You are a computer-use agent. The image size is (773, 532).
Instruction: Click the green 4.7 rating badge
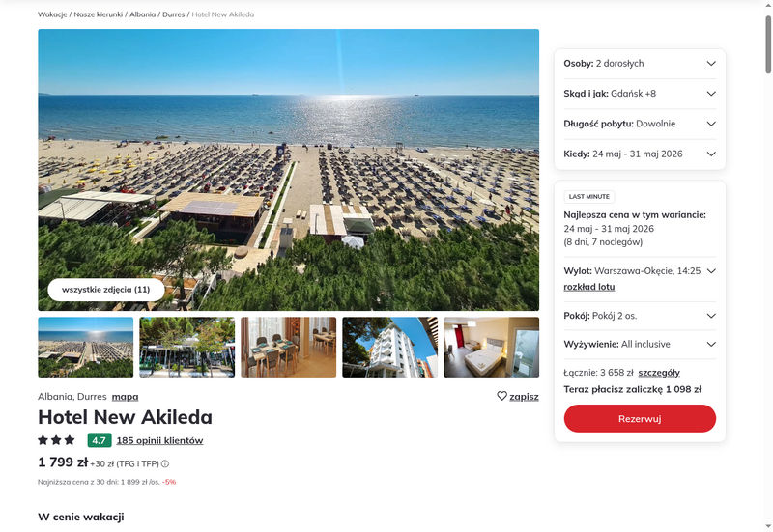click(100, 440)
